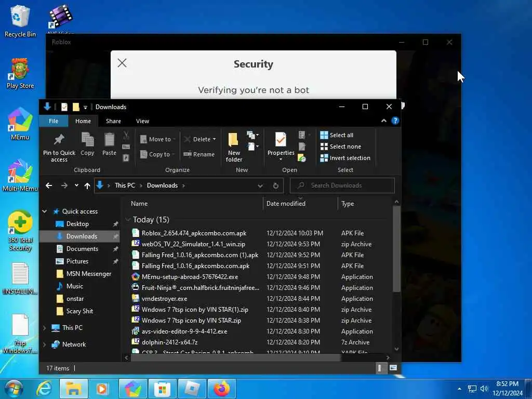The width and height of the screenshot is (532, 399).
Task: Click the horizontal scrollbar in file list
Action: tap(236, 357)
